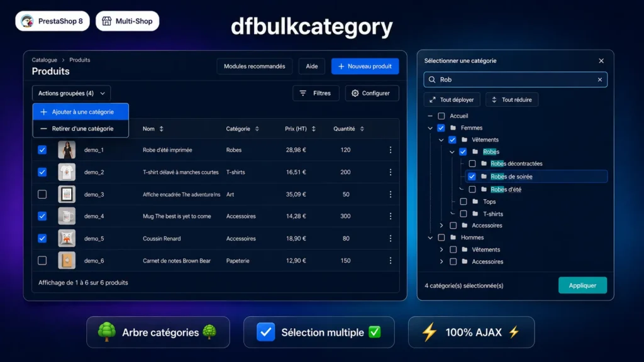Uncheck the Femmes category checkbox

coord(441,128)
